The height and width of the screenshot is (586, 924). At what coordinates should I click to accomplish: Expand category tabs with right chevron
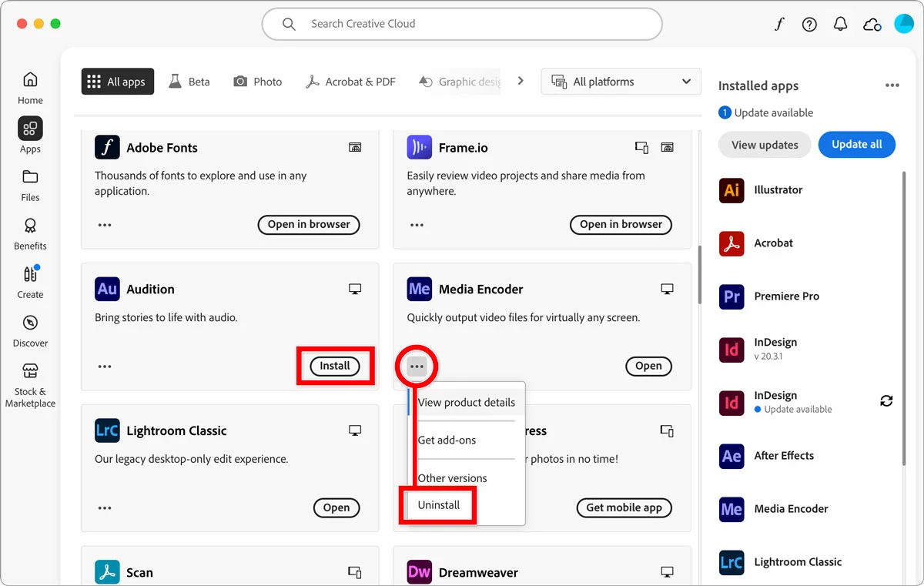521,81
